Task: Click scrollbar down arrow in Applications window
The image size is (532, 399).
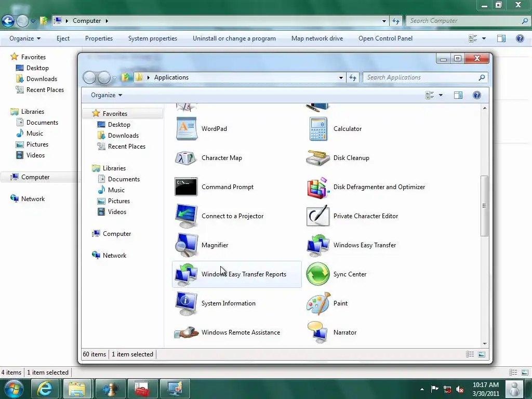Action: 485,344
